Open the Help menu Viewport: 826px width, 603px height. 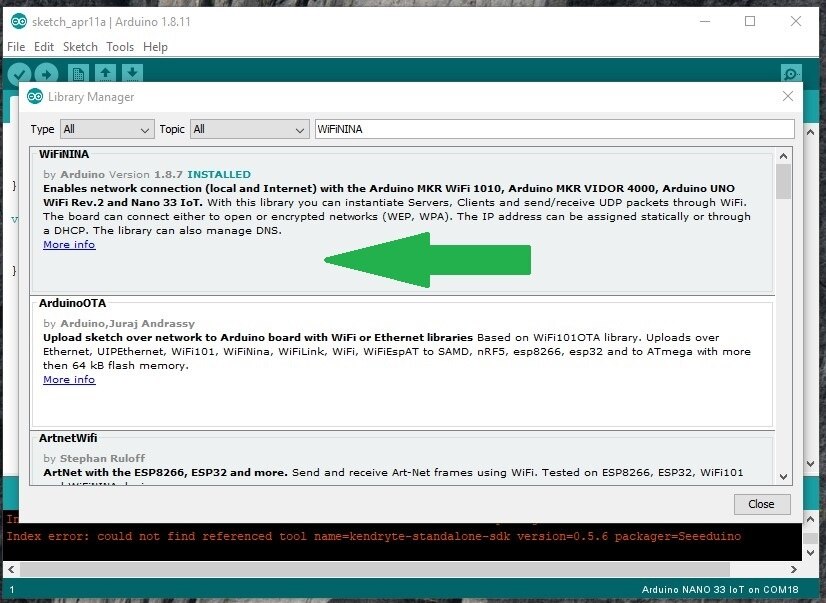click(x=155, y=47)
